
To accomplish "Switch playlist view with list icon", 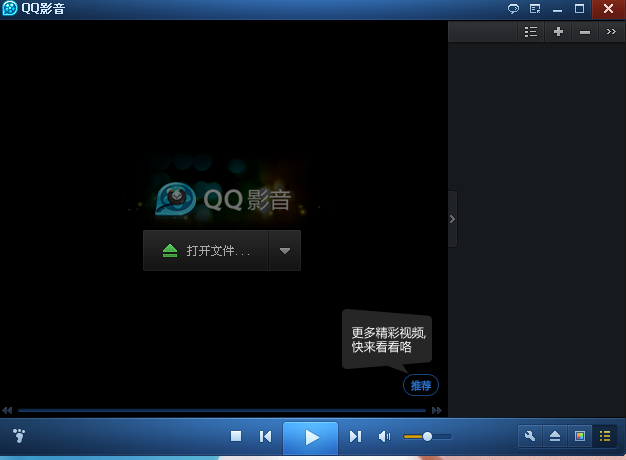I will click(x=531, y=32).
